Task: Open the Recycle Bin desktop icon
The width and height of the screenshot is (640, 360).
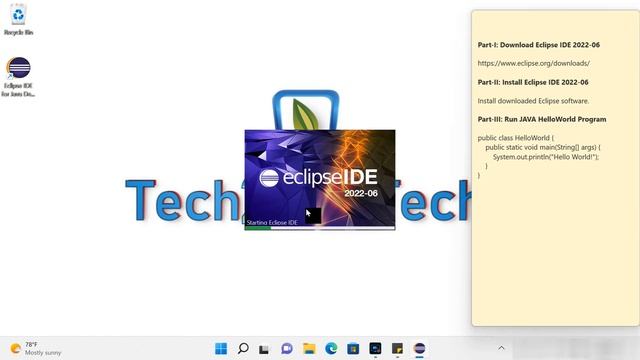Action: point(18,20)
